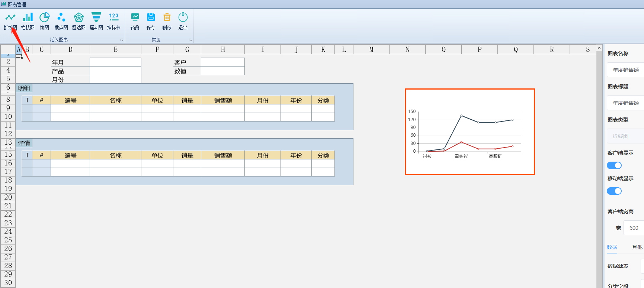
Task: Toggle the 移动端显示 switch
Action: 614,191
